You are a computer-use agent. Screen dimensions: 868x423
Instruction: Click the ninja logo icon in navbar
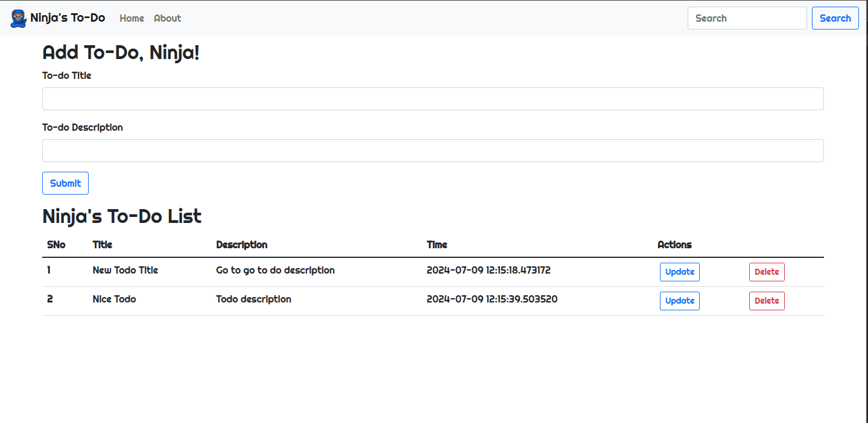(x=19, y=18)
